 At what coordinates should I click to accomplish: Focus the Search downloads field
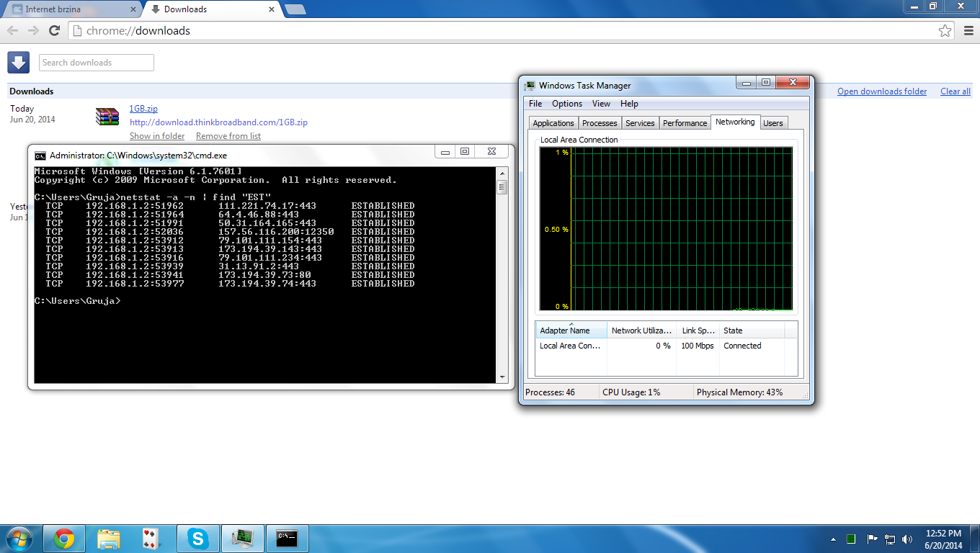[97, 63]
